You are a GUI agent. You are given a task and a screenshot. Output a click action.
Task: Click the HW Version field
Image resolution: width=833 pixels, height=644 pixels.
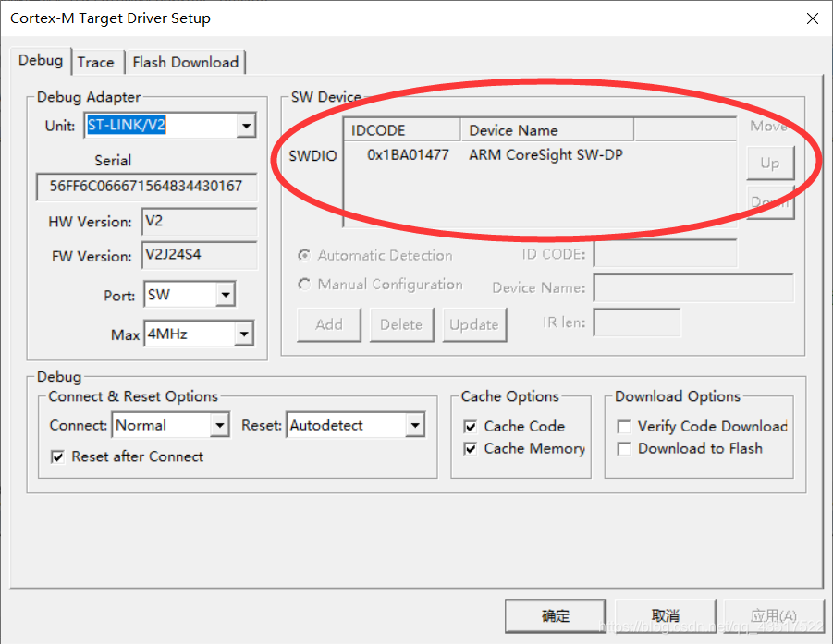[x=199, y=222]
